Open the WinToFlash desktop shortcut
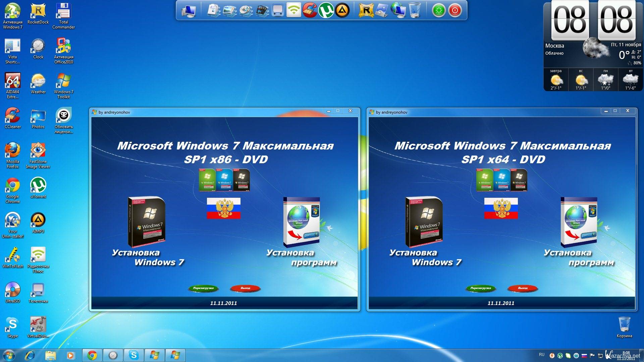Viewport: 644px width, 362px height. point(12,258)
